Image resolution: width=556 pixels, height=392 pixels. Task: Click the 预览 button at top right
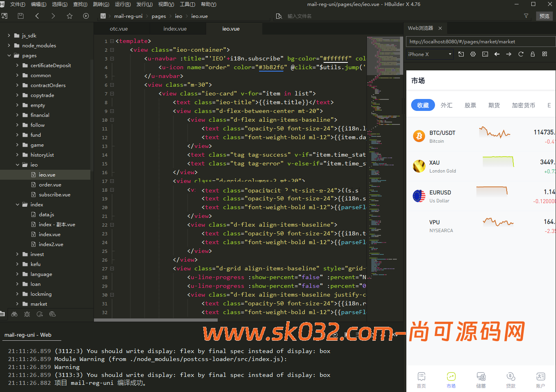(544, 16)
